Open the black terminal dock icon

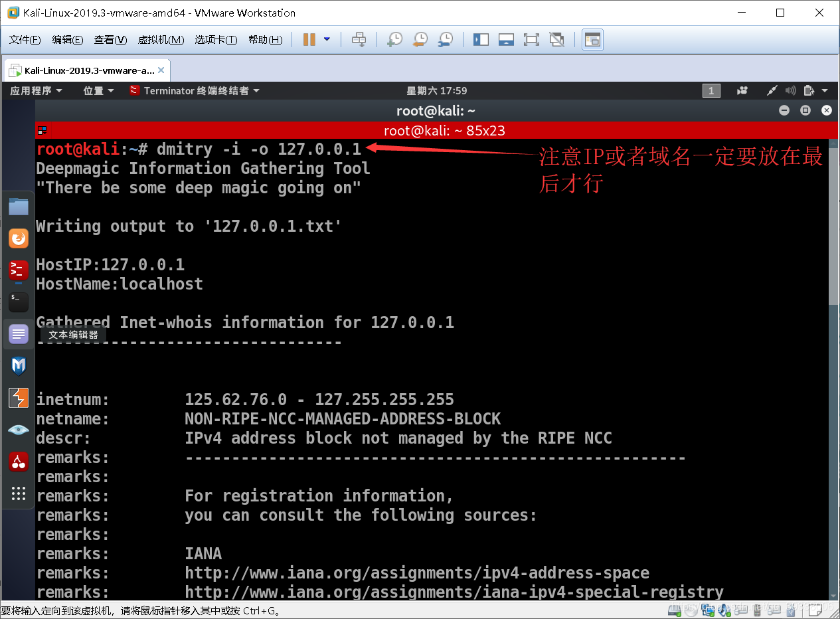pos(19,302)
